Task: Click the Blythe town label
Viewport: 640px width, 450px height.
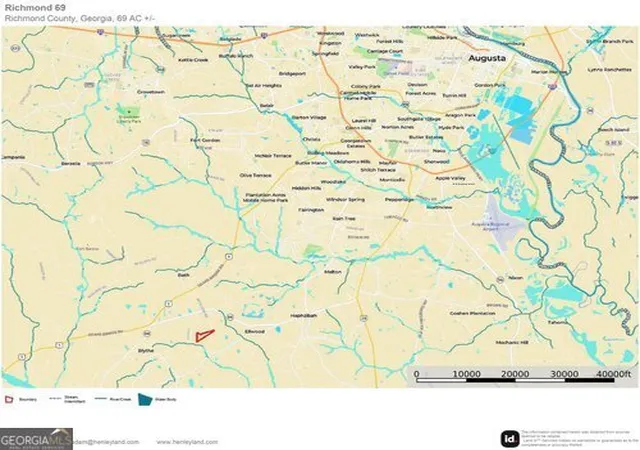Action: tap(146, 351)
